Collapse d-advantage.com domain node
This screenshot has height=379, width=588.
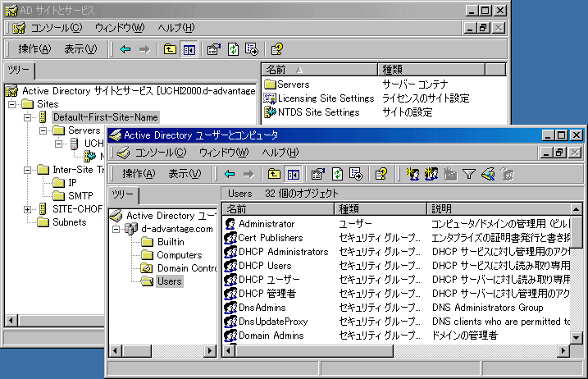116,229
